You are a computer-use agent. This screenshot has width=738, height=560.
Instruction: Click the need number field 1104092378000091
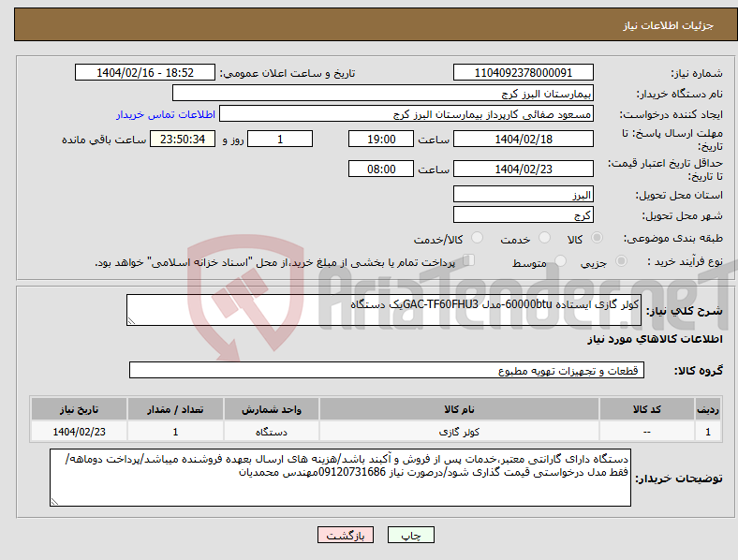[523, 72]
